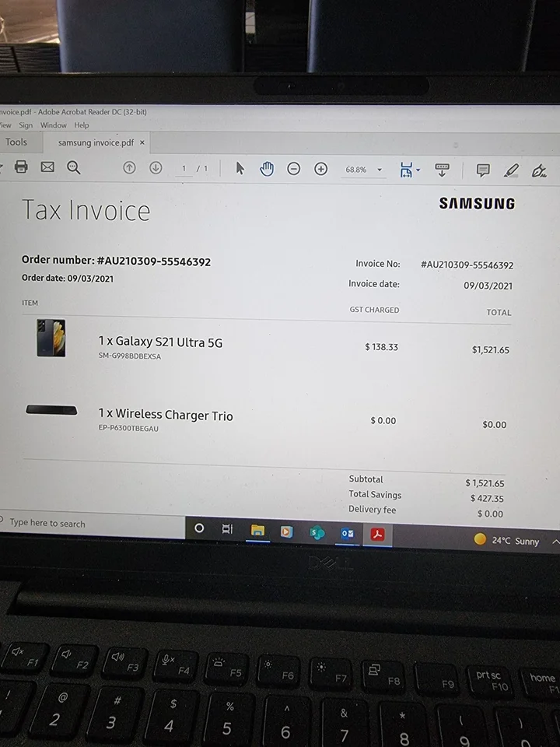
Task: Activate the hand pan tool
Action: (267, 169)
